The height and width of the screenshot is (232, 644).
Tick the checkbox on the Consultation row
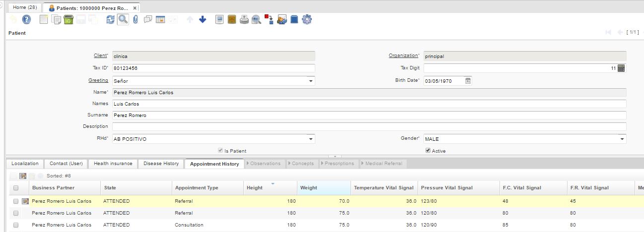tap(16, 225)
